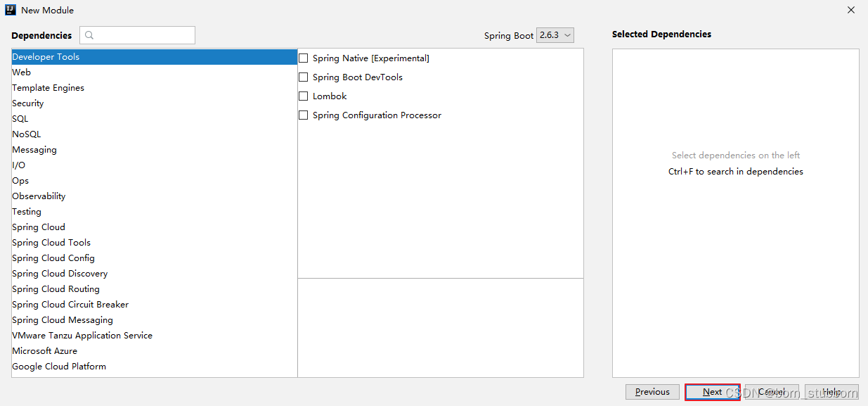
Task: Select the I/O category
Action: [155, 165]
